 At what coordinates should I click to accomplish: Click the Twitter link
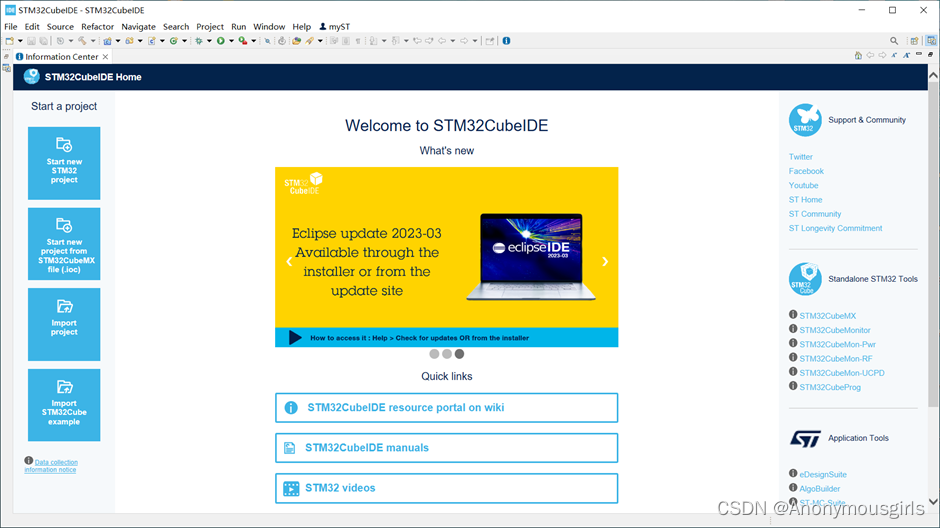coord(800,157)
